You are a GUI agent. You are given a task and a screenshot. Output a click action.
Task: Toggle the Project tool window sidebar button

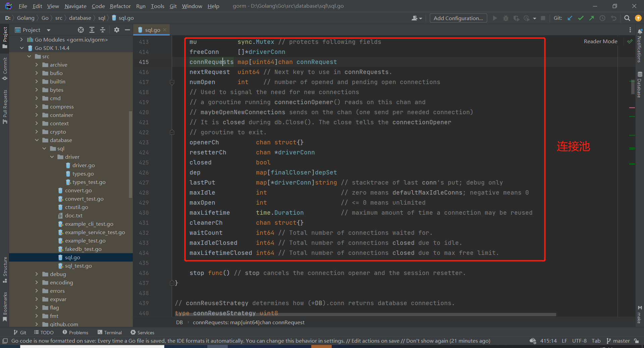(5, 37)
